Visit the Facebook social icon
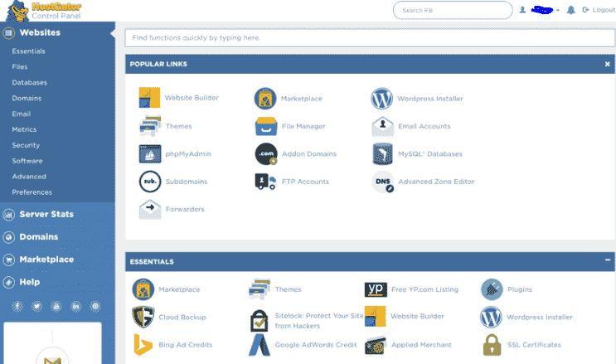616x364 pixels. click(17, 306)
